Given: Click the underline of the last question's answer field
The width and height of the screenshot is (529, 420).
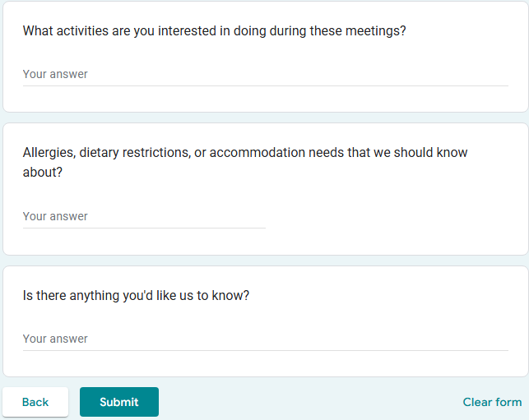Looking at the screenshot, I should point(265,350).
